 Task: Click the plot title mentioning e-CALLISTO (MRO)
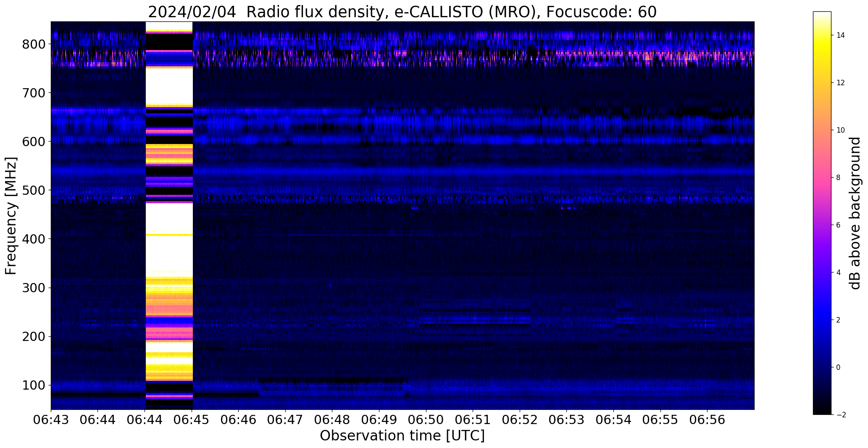click(x=402, y=12)
